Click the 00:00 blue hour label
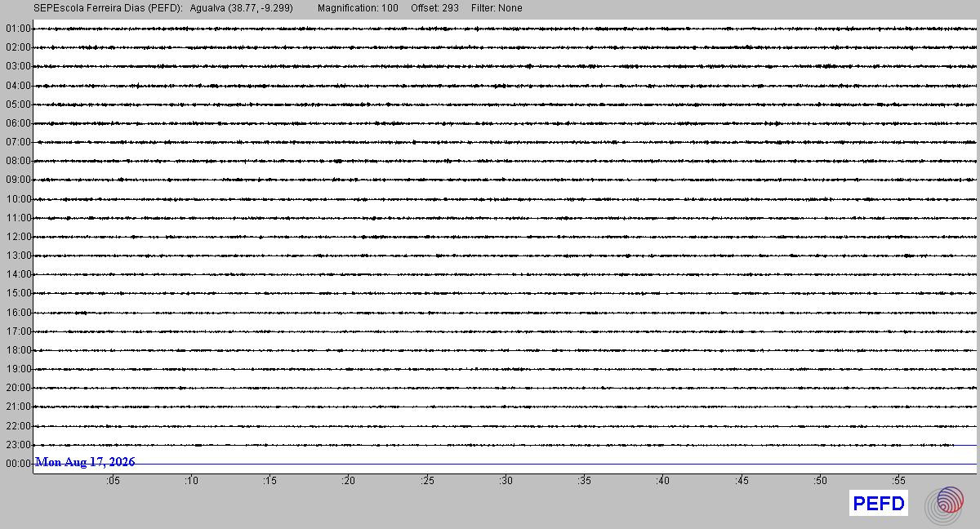Screen dimensions: 980x529 pyautogui.click(x=18, y=464)
